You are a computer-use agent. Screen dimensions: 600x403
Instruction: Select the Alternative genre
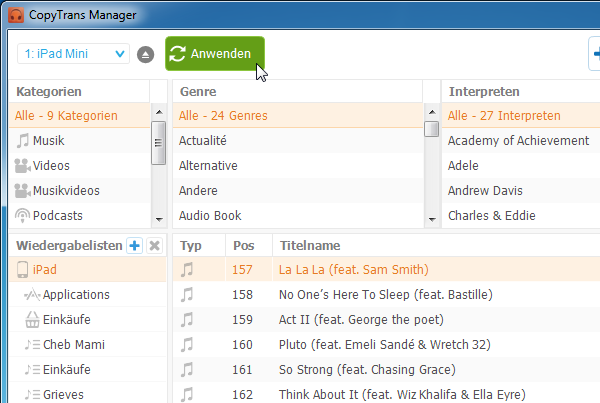298,166
